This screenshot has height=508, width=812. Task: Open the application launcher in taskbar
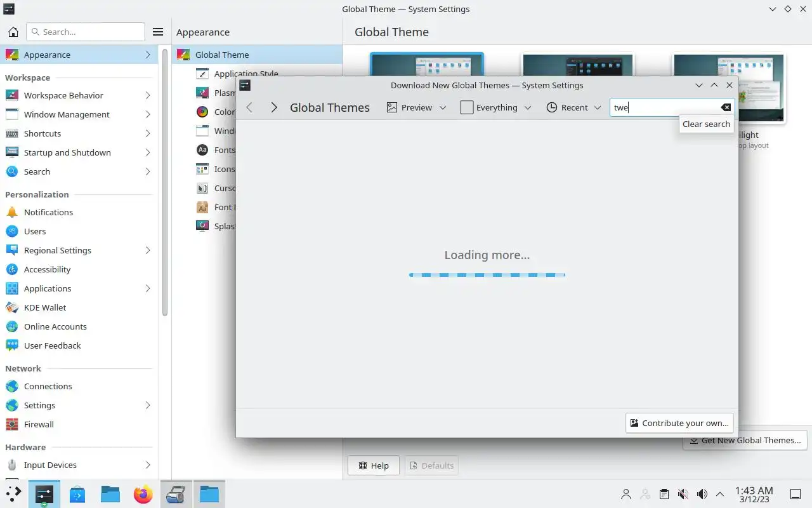(13, 493)
